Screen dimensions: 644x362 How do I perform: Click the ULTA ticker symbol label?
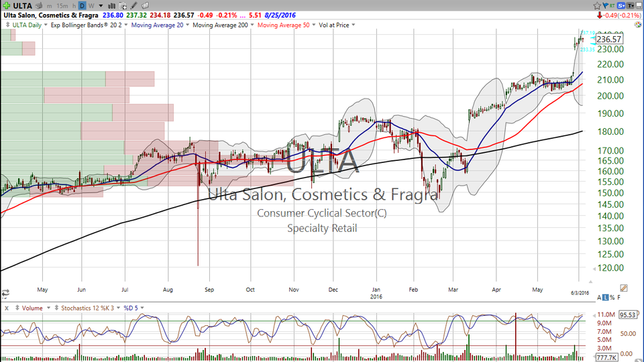(22, 5)
